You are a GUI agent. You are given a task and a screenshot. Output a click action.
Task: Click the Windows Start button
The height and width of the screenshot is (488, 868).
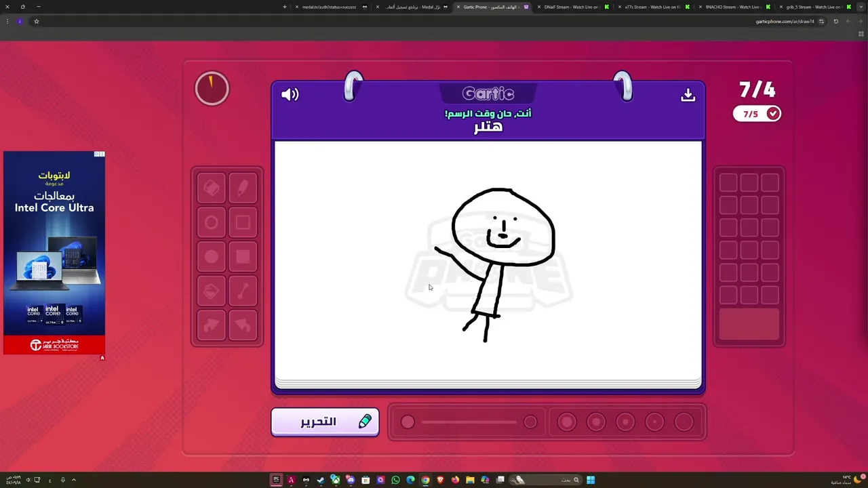591,480
